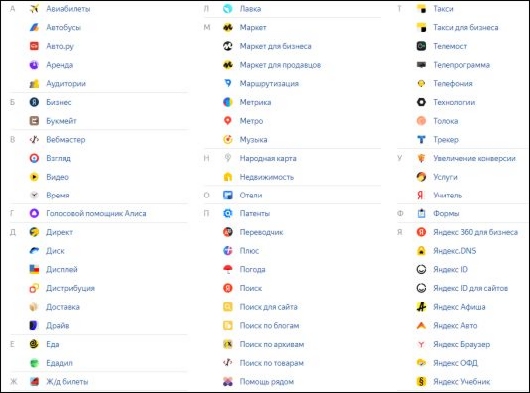Click the Погода umbrella icon

228,269
